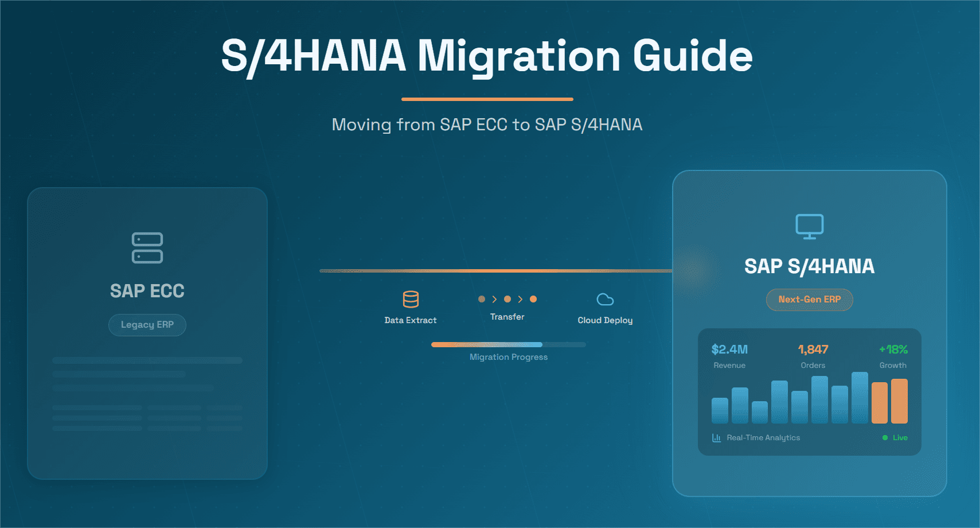Click the green Live status dot
This screenshot has width=980, height=528.
[x=885, y=438]
